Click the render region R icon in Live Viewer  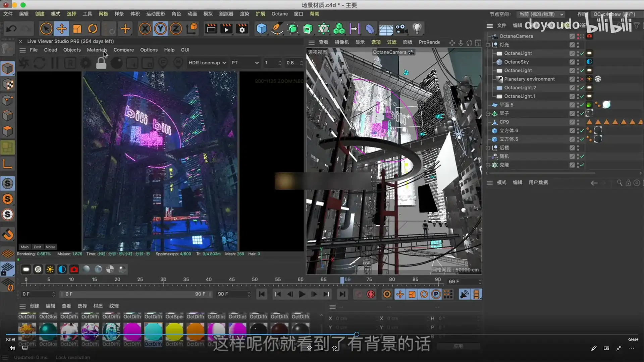(x=70, y=63)
